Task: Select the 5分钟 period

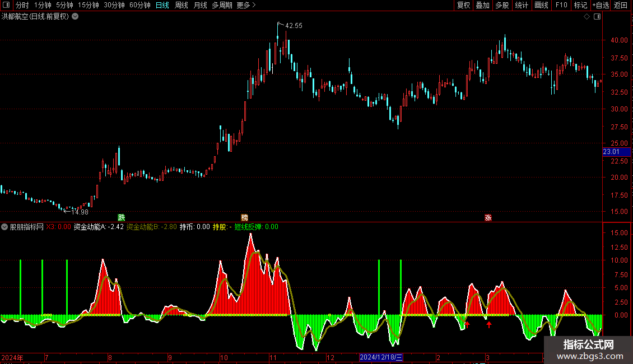Action: (64, 5)
